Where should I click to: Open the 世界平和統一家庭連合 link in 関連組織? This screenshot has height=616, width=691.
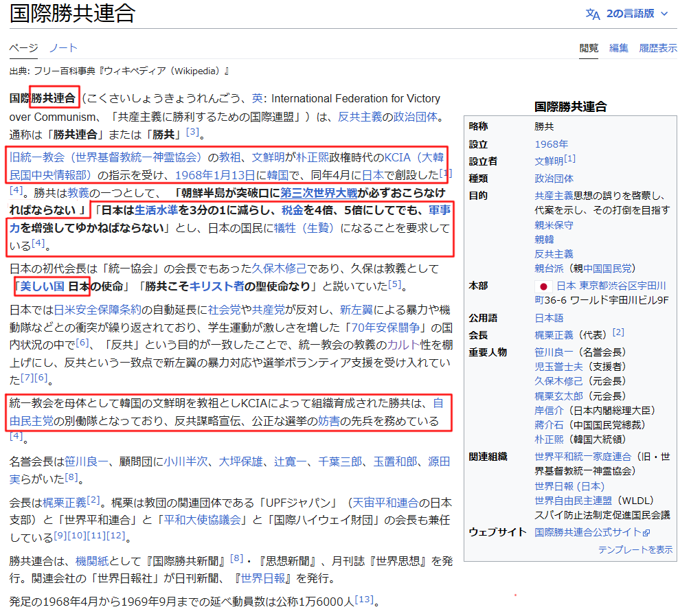(x=582, y=457)
